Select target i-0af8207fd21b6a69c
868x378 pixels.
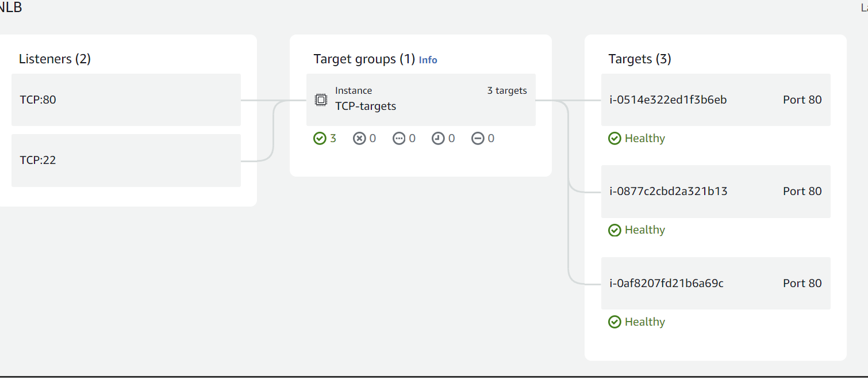pos(666,283)
